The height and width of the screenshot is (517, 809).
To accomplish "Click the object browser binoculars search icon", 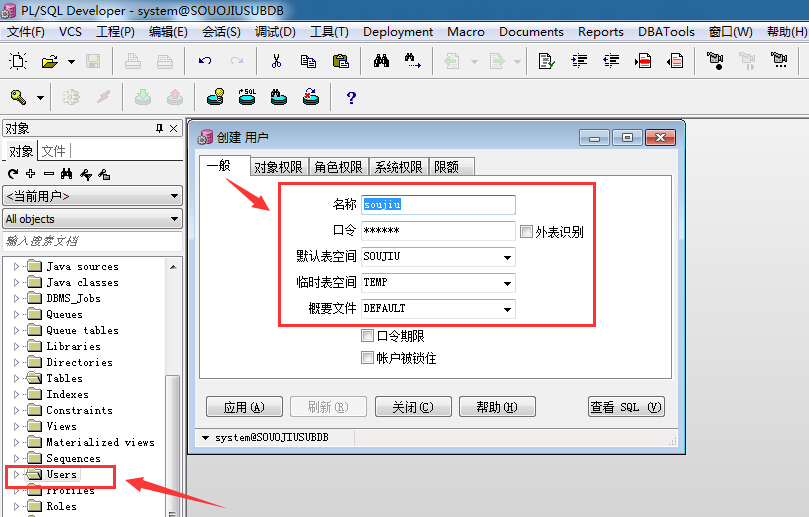I will [x=67, y=174].
